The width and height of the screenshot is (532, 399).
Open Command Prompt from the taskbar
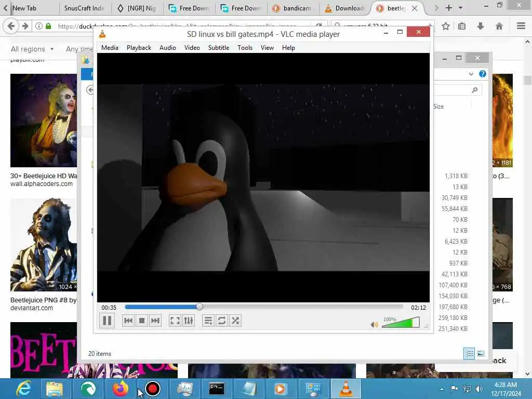point(217,389)
